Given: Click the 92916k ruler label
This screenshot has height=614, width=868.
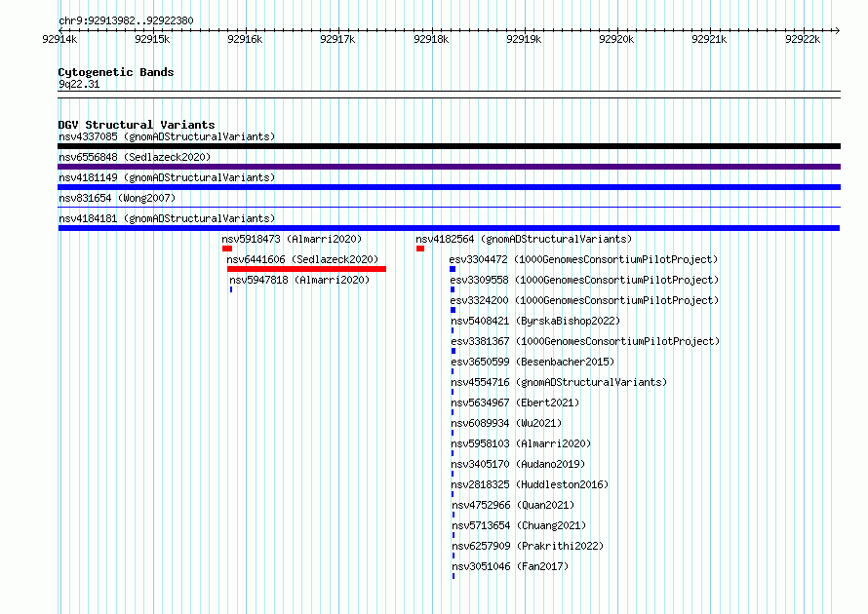Looking at the screenshot, I should pyautogui.click(x=245, y=39).
